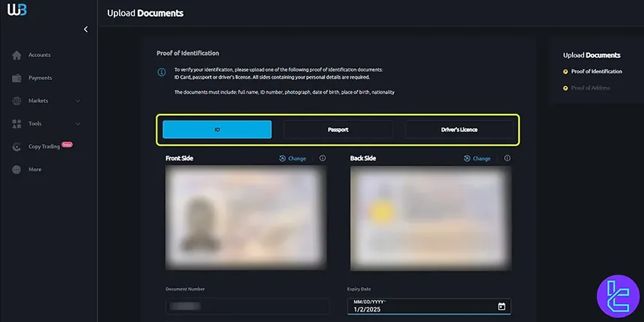
Task: Expand the Markets menu chevron
Action: click(78, 101)
